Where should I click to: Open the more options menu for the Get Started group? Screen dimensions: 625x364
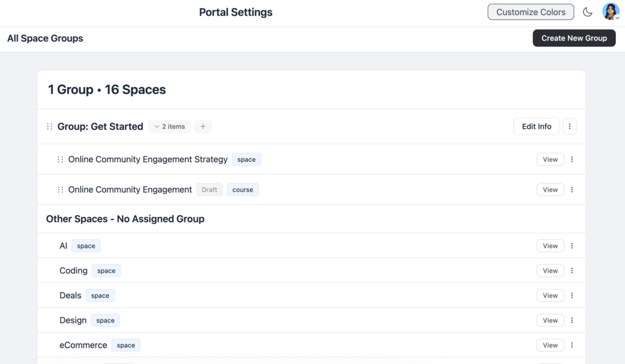click(569, 126)
